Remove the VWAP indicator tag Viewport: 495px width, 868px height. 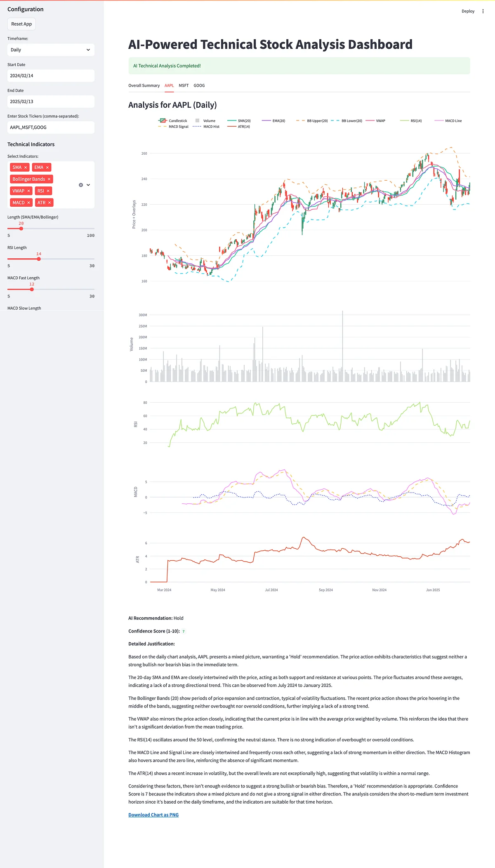28,191
